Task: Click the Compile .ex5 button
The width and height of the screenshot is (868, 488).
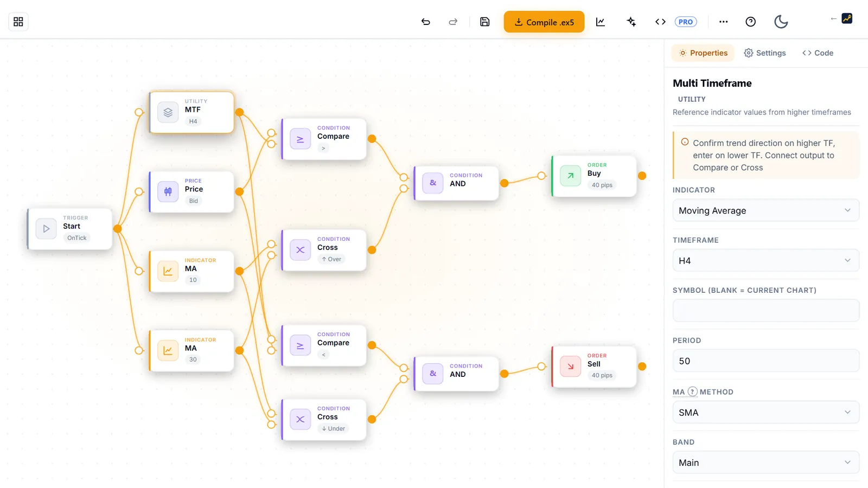Action: pos(544,22)
